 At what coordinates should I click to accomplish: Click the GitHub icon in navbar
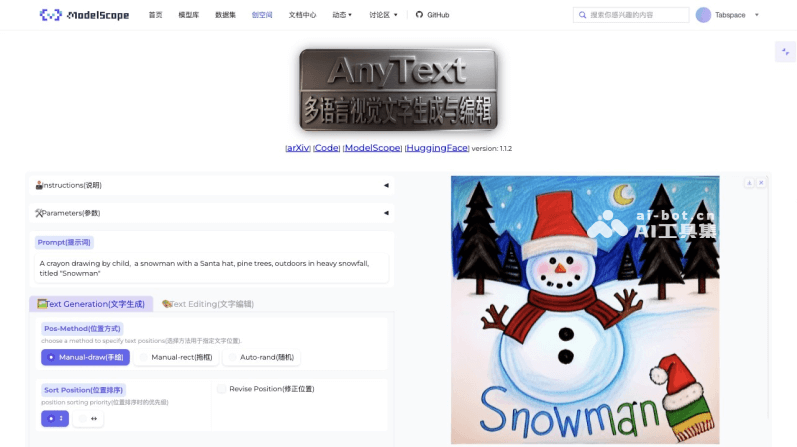pos(419,15)
